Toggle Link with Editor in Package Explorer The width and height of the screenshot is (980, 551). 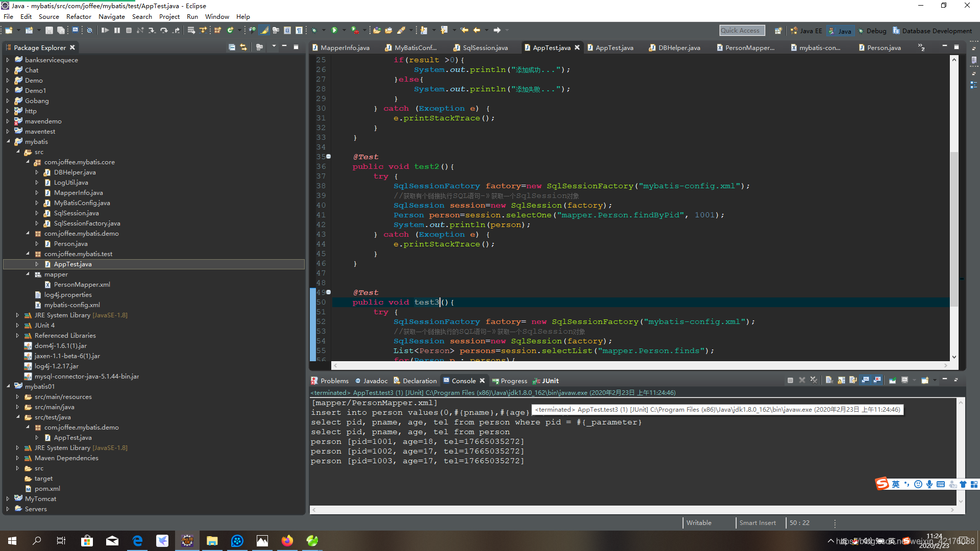click(x=243, y=47)
